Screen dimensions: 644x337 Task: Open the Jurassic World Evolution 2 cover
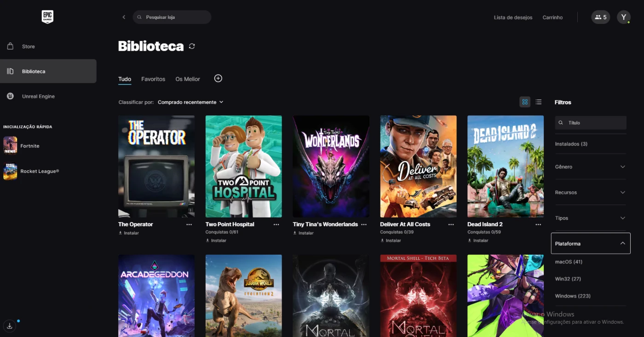[x=244, y=296]
